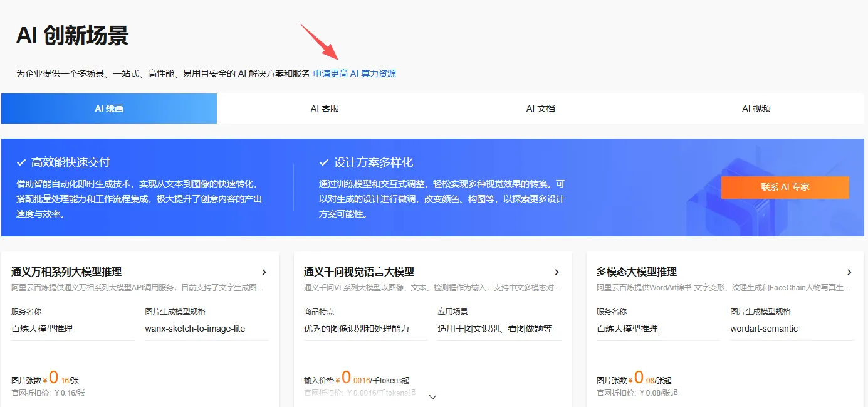Click 适用于图文识别、看图做题等 text
Viewport: 868px width, 407px height.
494,329
